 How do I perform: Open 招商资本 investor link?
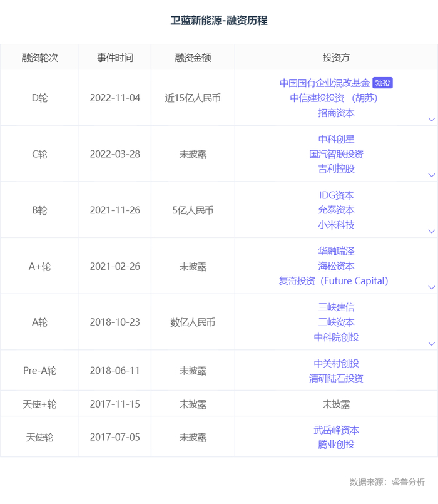(x=336, y=113)
